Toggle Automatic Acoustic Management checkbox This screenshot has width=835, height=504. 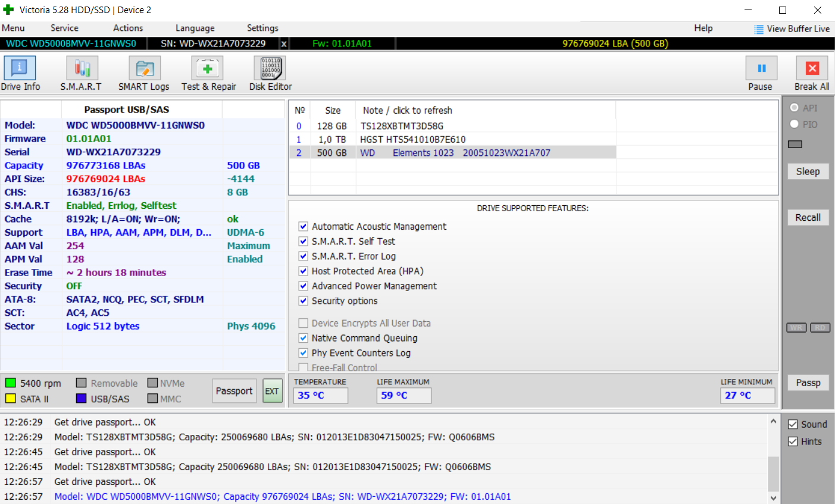[304, 227]
